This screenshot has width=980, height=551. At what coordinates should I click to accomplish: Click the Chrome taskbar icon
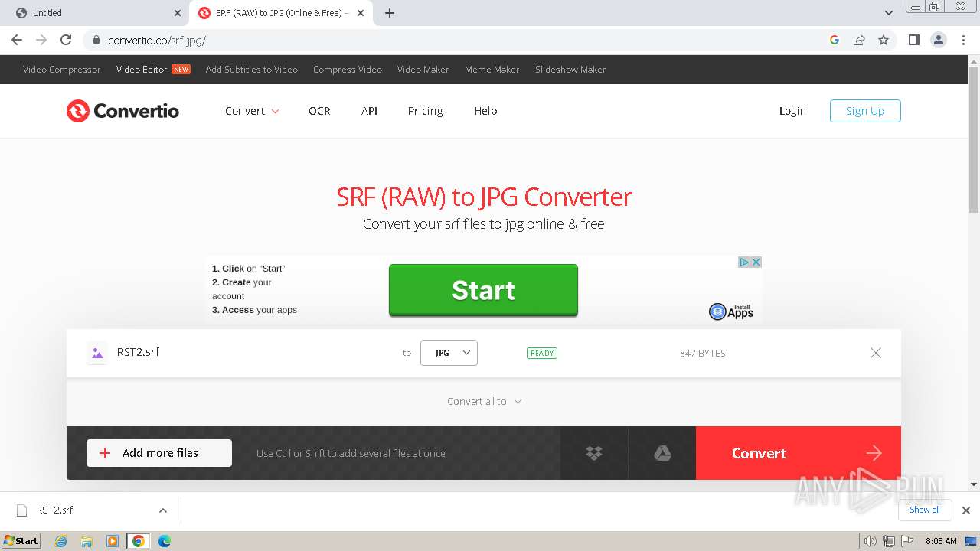coord(138,541)
